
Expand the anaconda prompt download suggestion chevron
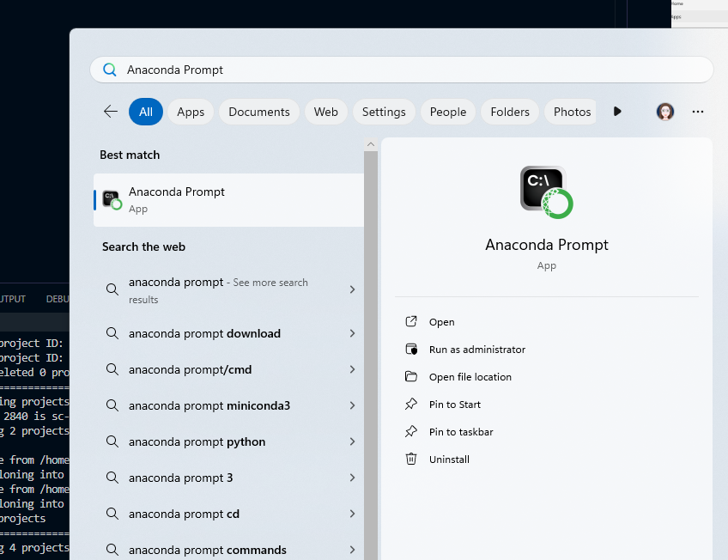point(352,333)
